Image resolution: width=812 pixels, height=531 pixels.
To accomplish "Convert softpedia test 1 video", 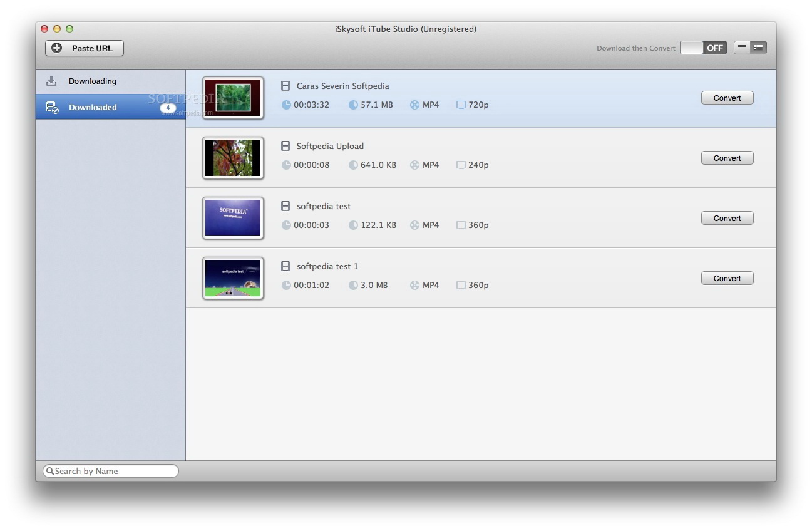I will point(727,279).
